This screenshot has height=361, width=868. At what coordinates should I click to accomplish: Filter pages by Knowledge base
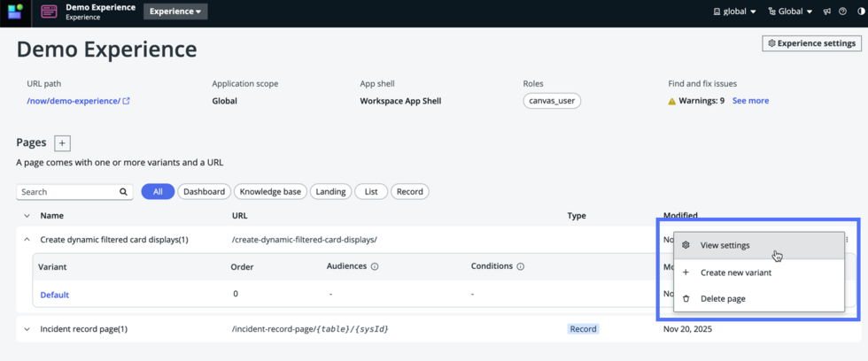tap(271, 192)
